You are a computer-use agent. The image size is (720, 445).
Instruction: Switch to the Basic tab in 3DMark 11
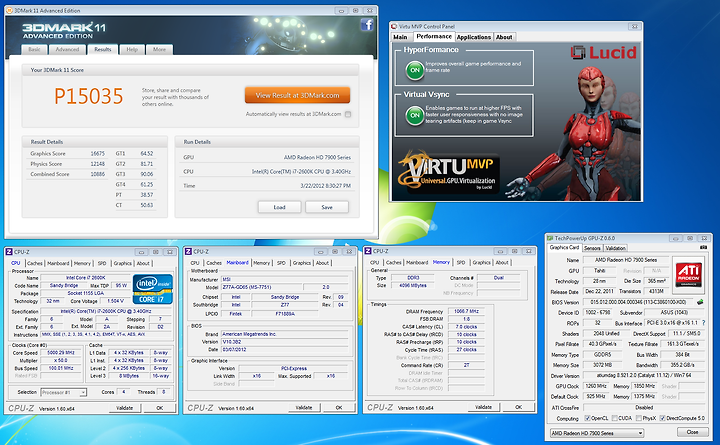pyautogui.click(x=34, y=49)
